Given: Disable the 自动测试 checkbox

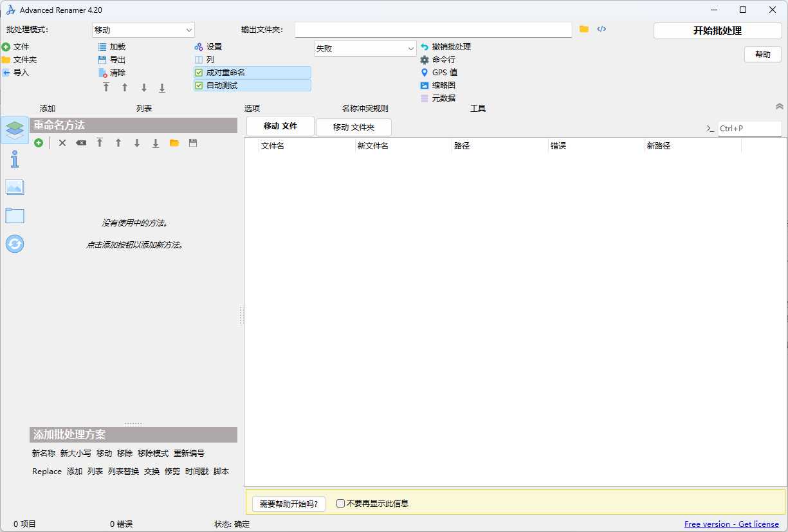Looking at the screenshot, I should (198, 85).
